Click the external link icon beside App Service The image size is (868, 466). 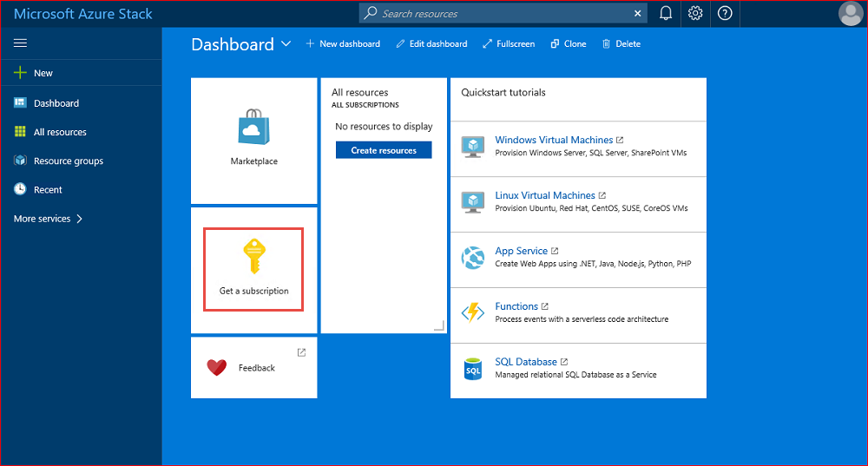[x=555, y=252]
